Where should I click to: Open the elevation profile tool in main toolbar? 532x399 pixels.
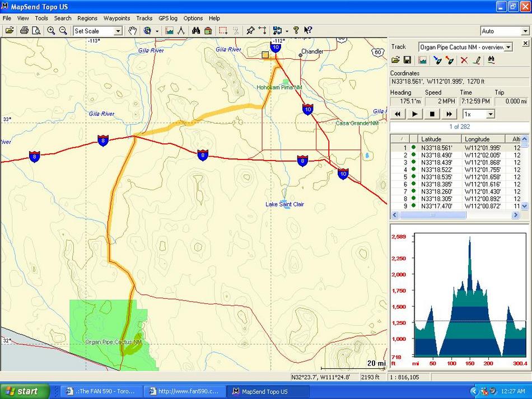pos(169,31)
